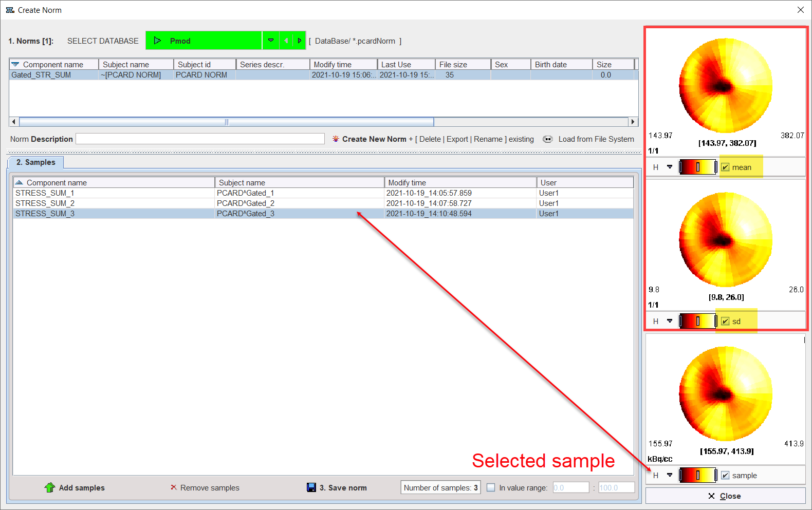Image resolution: width=812 pixels, height=510 pixels.
Task: Click the H button in sample panel
Action: point(656,475)
